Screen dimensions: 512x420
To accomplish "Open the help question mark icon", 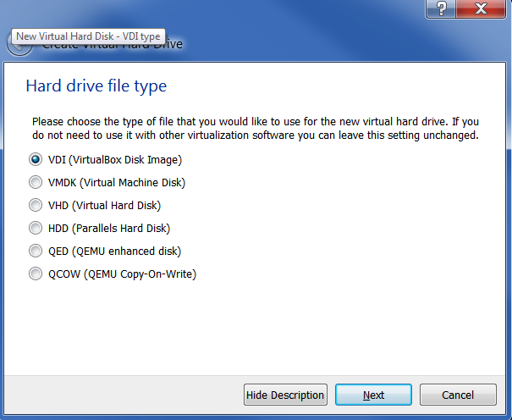I will point(441,8).
